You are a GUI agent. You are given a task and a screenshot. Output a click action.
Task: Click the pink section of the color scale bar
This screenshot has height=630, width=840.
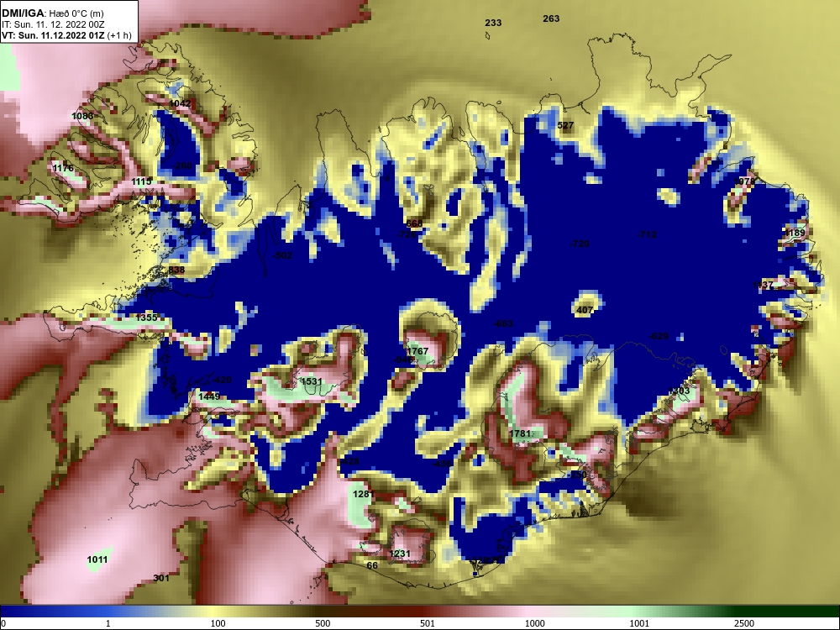530,612
